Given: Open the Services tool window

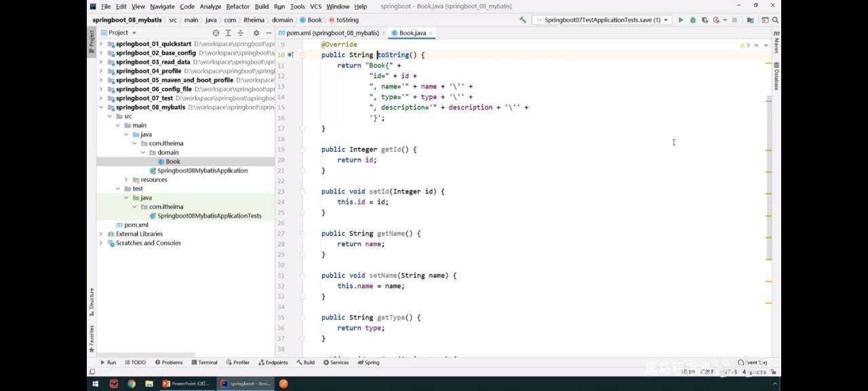Looking at the screenshot, I should (336, 362).
